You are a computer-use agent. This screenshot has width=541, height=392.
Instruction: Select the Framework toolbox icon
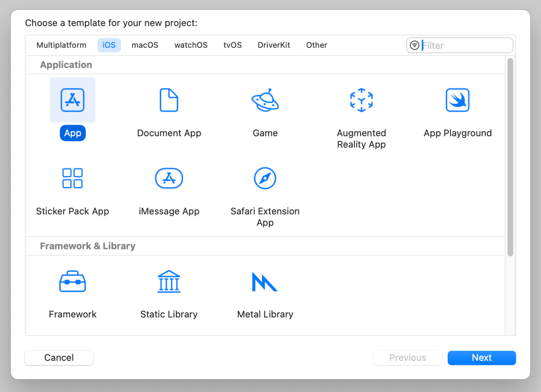click(72, 281)
